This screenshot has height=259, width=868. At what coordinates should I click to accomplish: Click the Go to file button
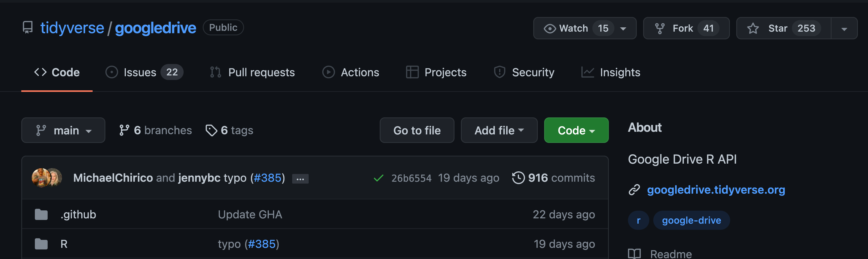tap(416, 130)
